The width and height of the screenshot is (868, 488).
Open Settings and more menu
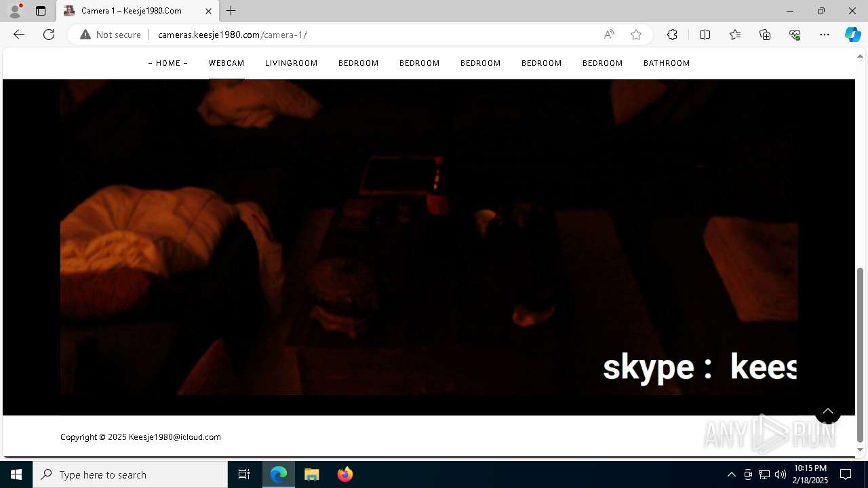825,35
